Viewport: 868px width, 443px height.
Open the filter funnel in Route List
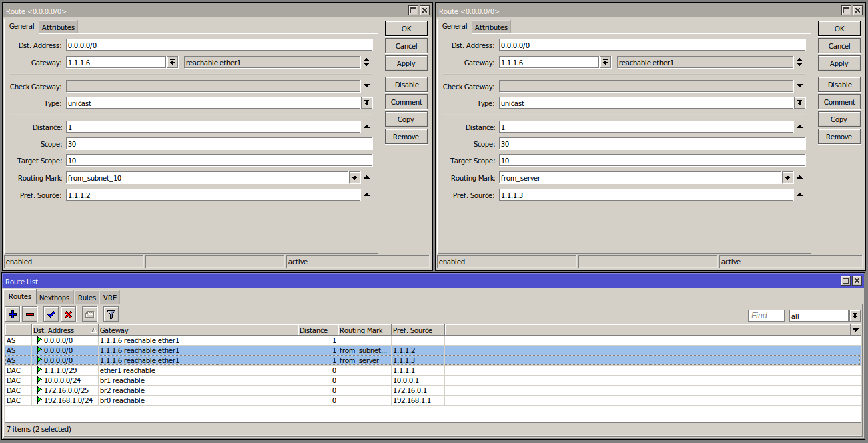pos(111,314)
